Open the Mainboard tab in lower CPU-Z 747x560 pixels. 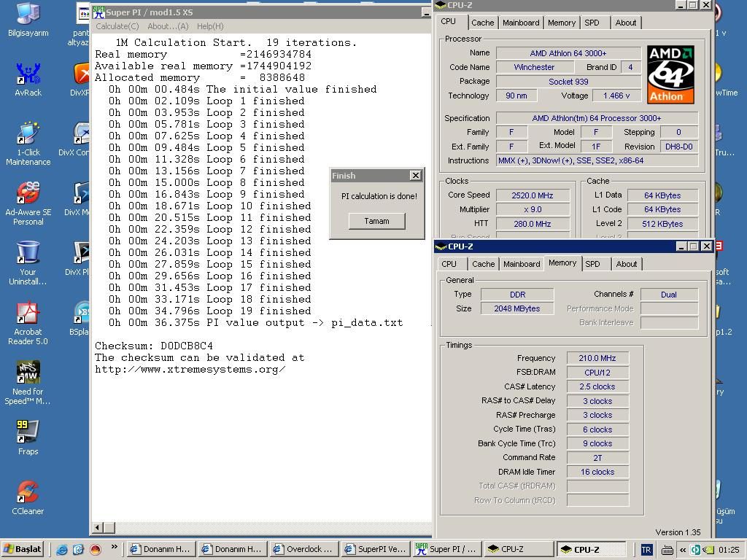tap(522, 264)
